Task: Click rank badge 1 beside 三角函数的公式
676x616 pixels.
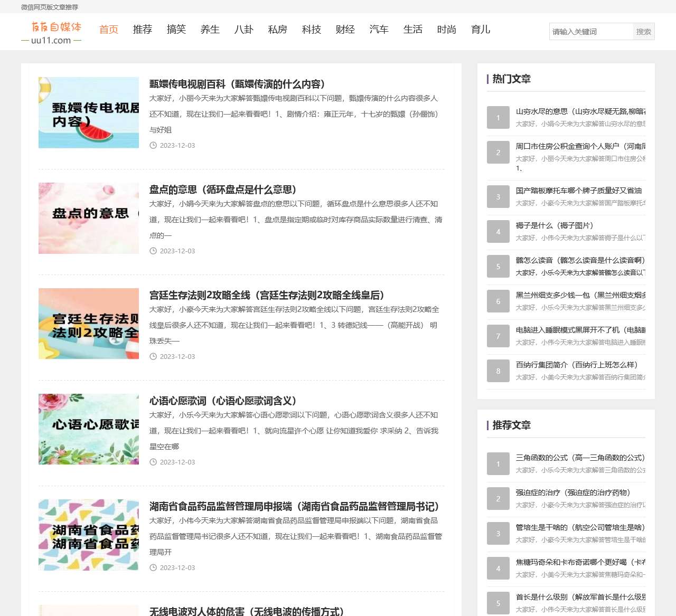Action: (498, 464)
